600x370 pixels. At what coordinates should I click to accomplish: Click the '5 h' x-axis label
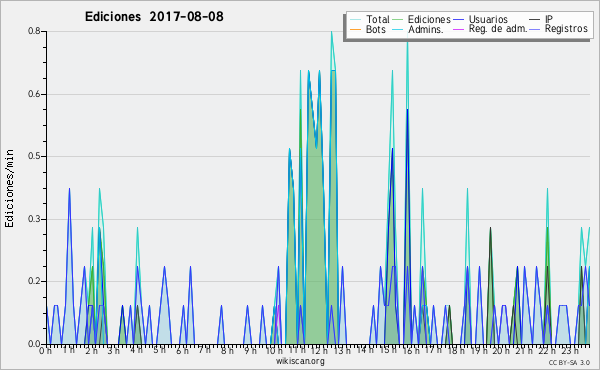[x=159, y=350]
